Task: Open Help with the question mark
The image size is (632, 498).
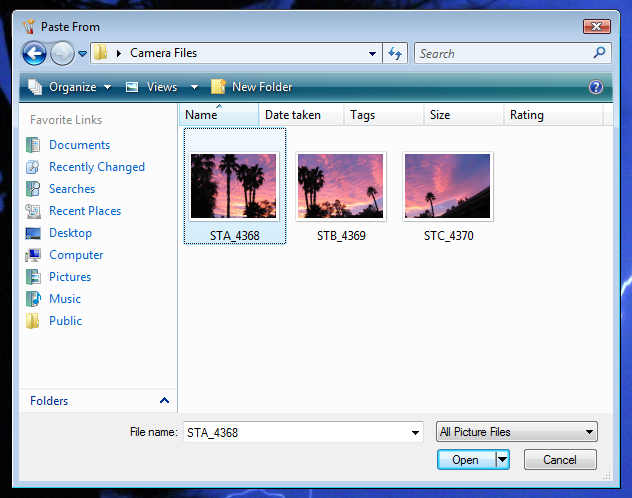Action: (x=596, y=87)
